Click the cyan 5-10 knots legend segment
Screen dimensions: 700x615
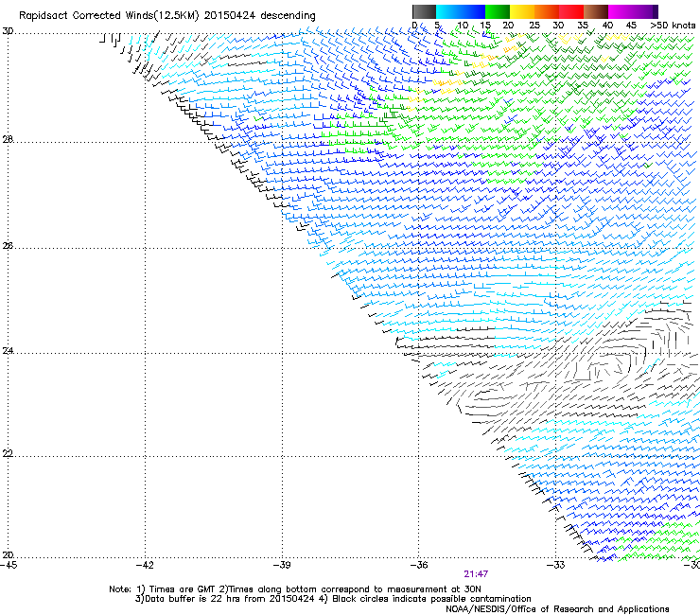[448, 11]
